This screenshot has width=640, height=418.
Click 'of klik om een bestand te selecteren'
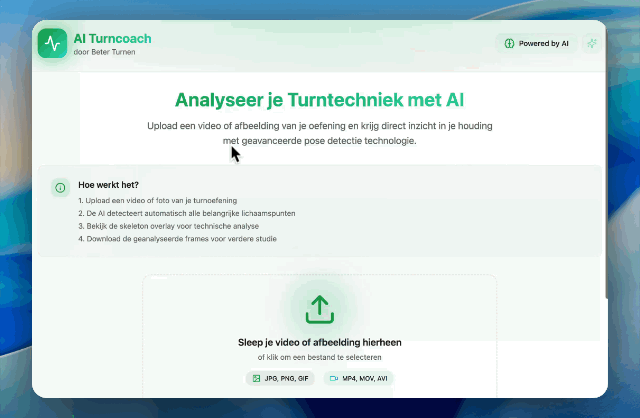click(319, 357)
